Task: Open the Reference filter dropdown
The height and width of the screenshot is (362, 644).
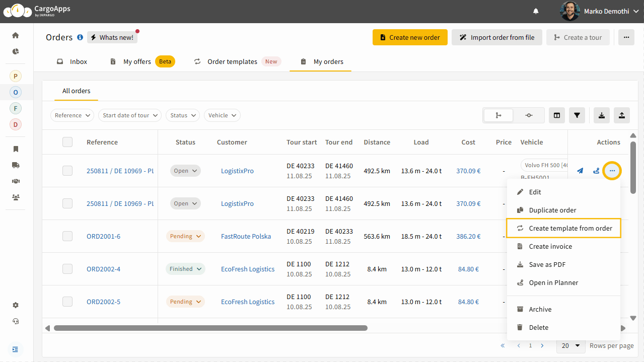Action: (x=73, y=115)
